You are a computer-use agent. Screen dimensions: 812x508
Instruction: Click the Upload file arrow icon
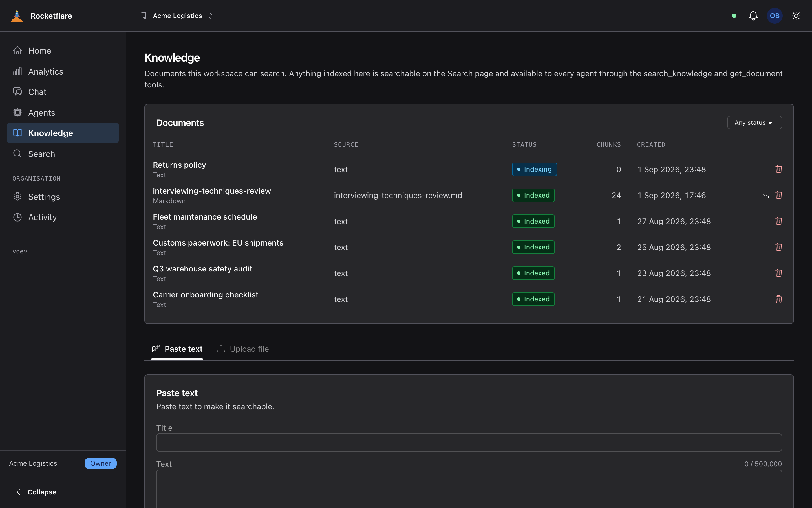(x=221, y=349)
